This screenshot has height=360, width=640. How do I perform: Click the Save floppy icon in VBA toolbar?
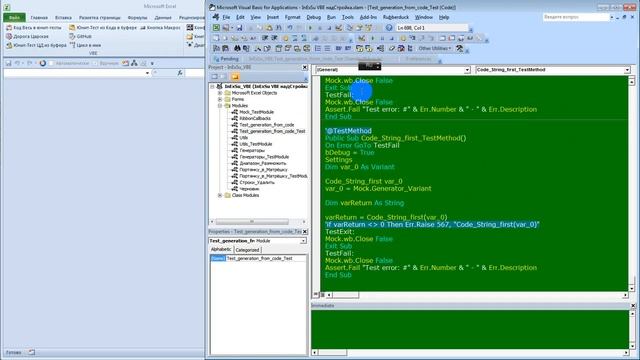coord(240,28)
